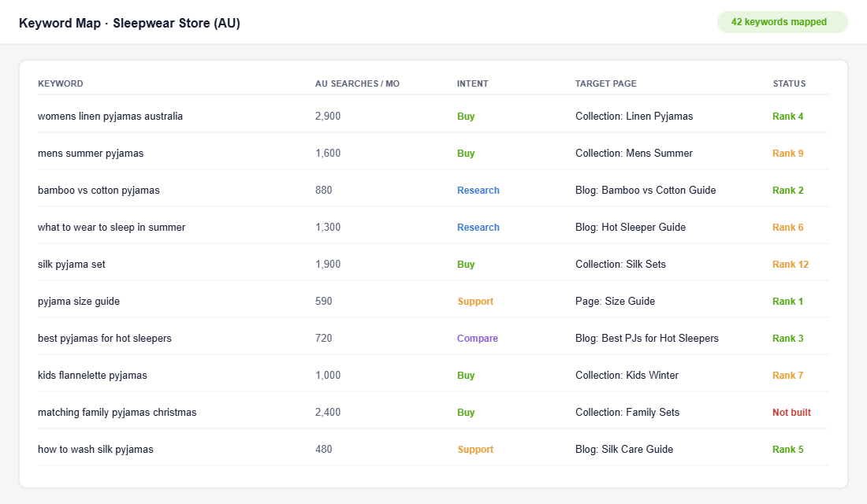Click the INTENT column header

tap(472, 83)
